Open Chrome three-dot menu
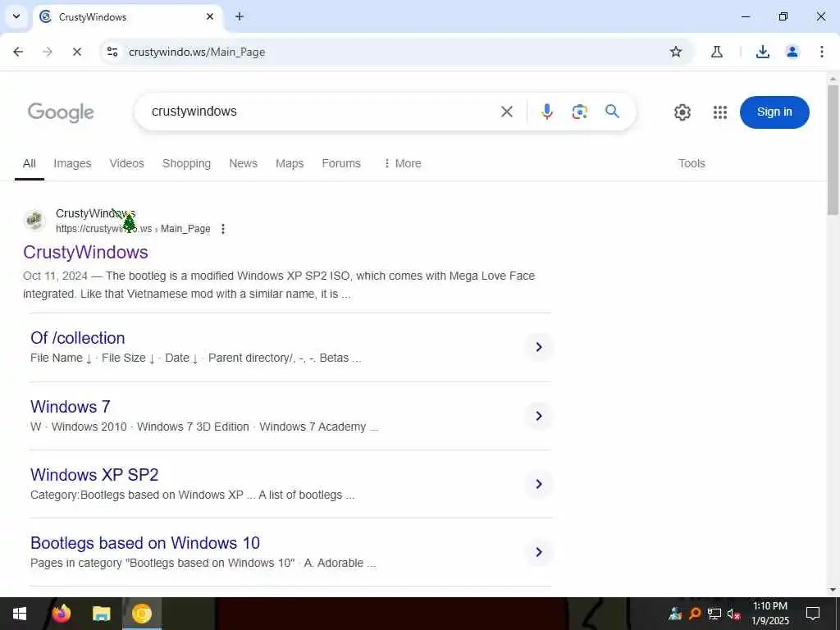Viewport: 840px width, 630px height. click(821, 52)
